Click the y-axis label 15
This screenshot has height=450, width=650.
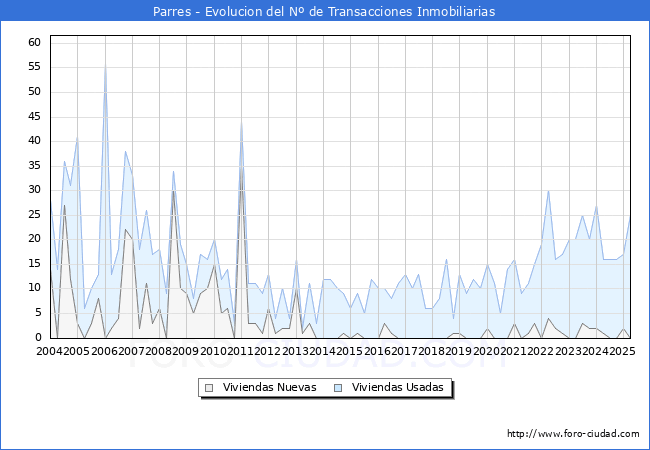[x=35, y=263]
